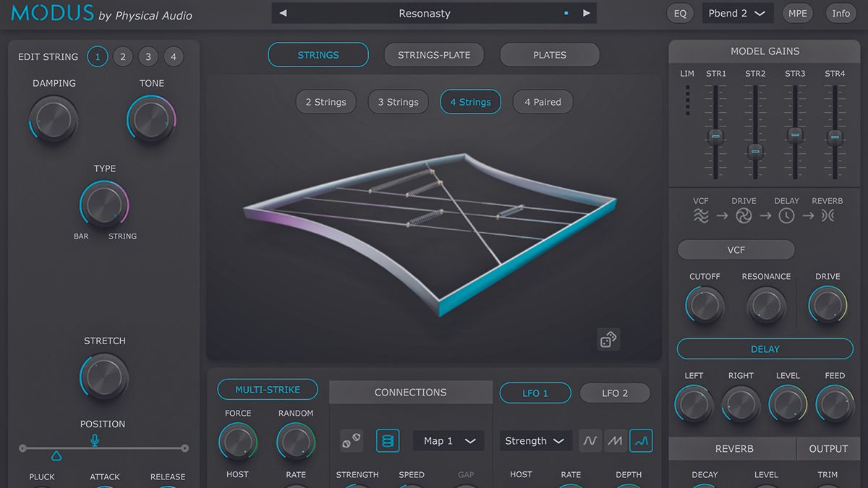Switch to the Strings-Plate model tab

[434, 55]
